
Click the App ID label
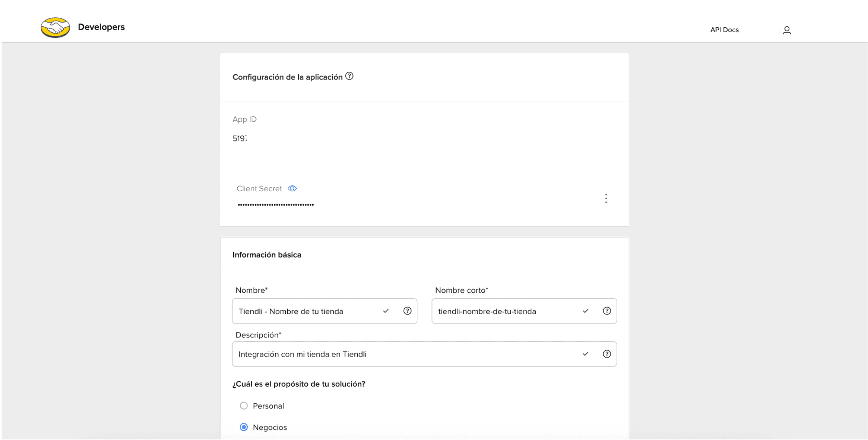(x=245, y=119)
